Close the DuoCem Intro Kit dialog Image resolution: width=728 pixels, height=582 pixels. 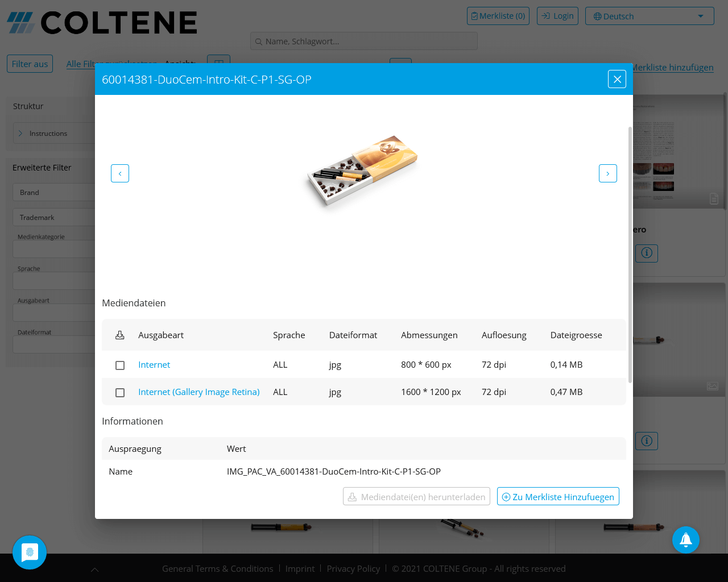click(617, 79)
